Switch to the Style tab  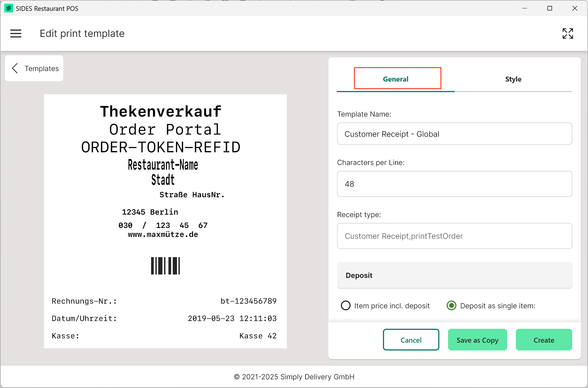[x=513, y=79]
